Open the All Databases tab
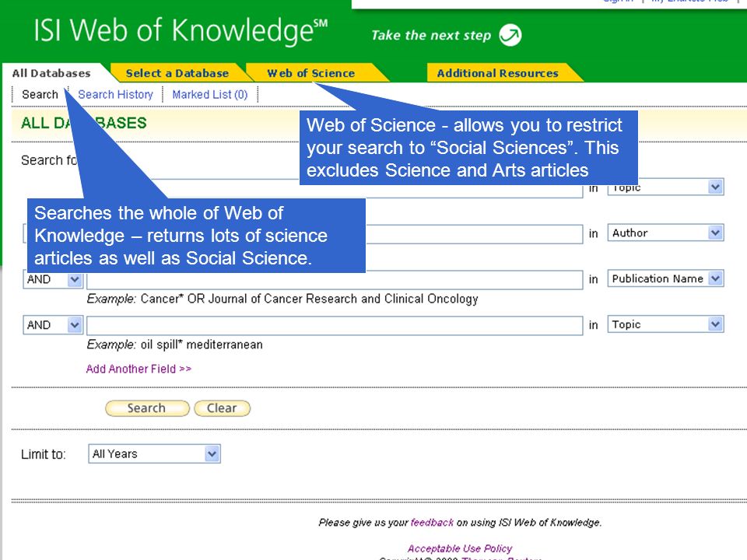This screenshot has height=560, width=747. (x=51, y=73)
